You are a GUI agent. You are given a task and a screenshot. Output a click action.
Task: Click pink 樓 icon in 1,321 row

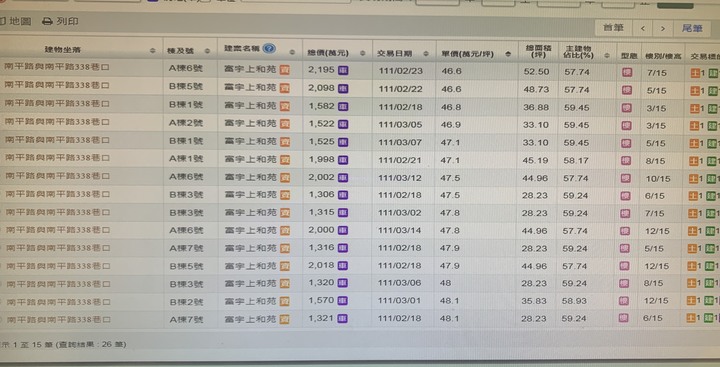pos(623,318)
